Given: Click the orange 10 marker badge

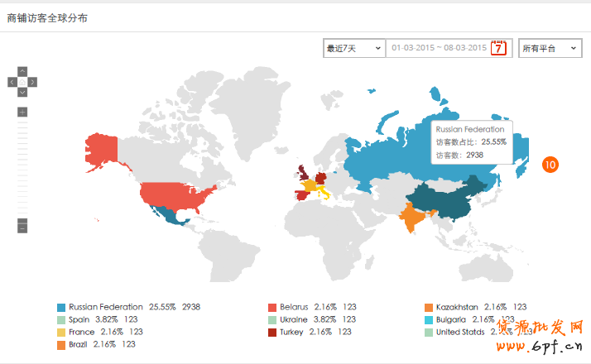Looking at the screenshot, I should coord(550,165).
